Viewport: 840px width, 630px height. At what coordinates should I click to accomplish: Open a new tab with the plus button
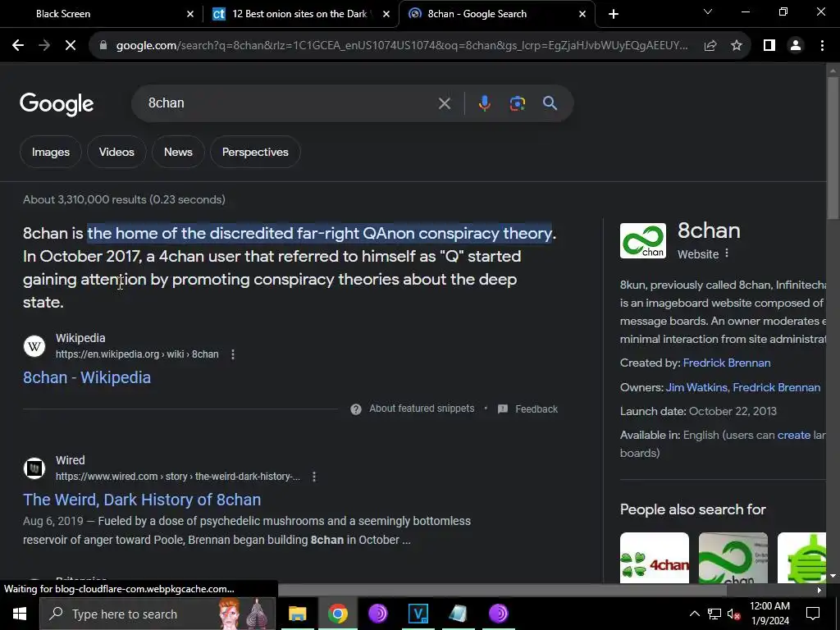tap(614, 14)
